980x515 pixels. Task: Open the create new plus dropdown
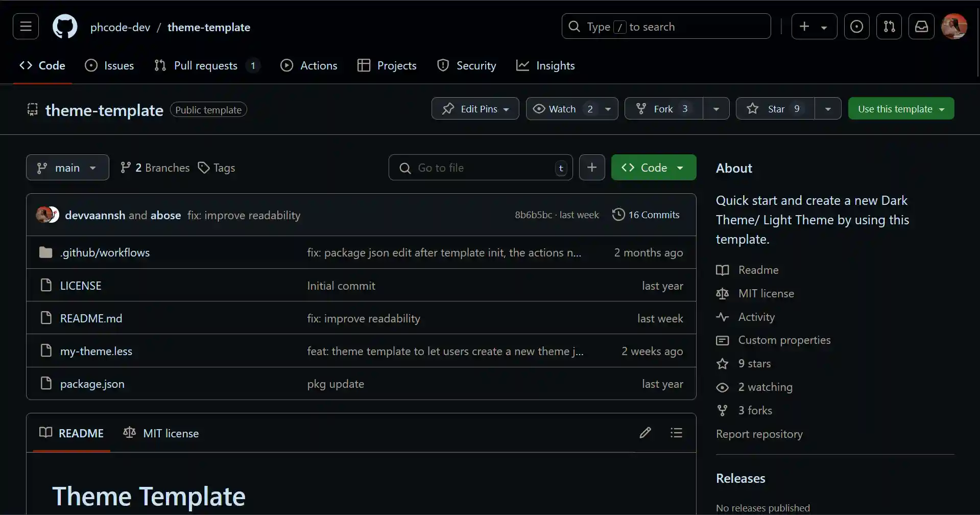coord(814,27)
